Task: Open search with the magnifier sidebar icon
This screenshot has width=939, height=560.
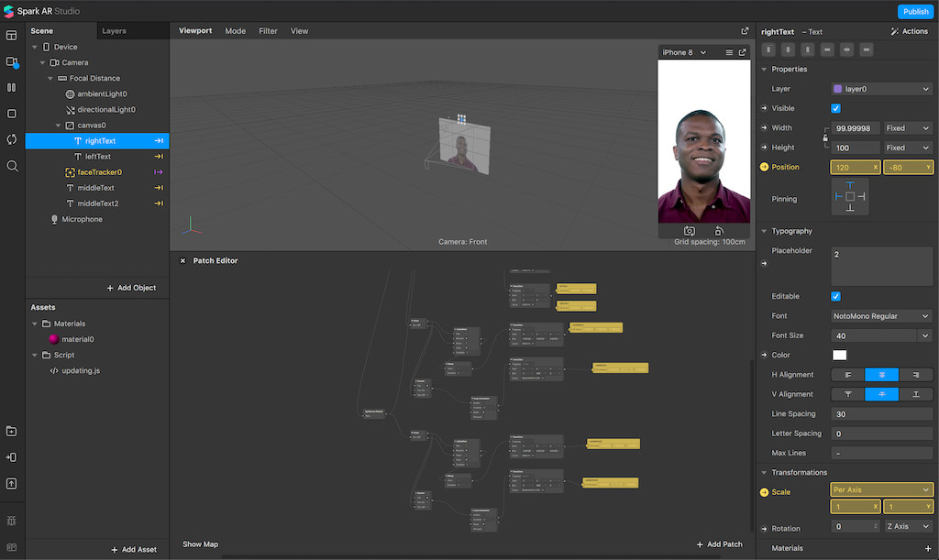Action: [12, 166]
